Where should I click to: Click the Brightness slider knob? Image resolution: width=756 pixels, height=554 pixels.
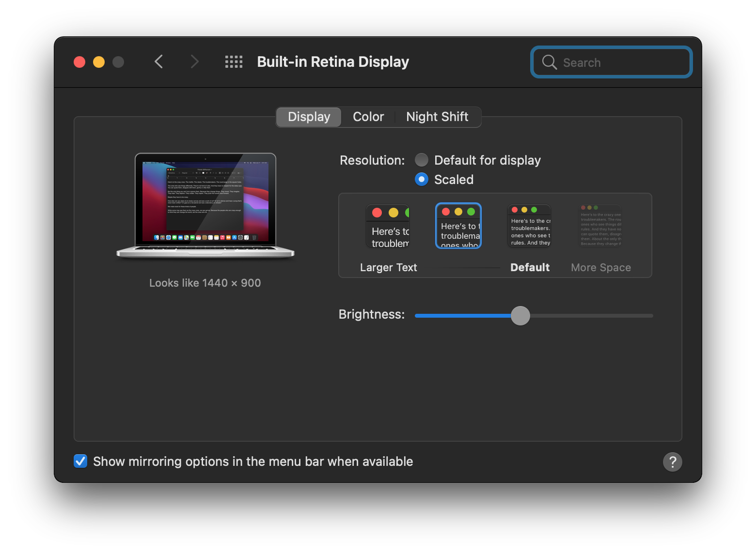(x=520, y=316)
